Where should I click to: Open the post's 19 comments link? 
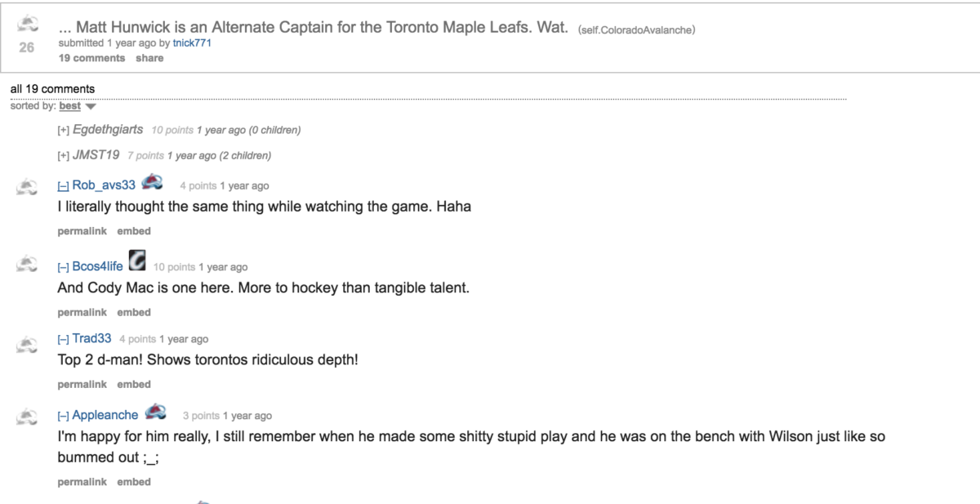(91, 59)
